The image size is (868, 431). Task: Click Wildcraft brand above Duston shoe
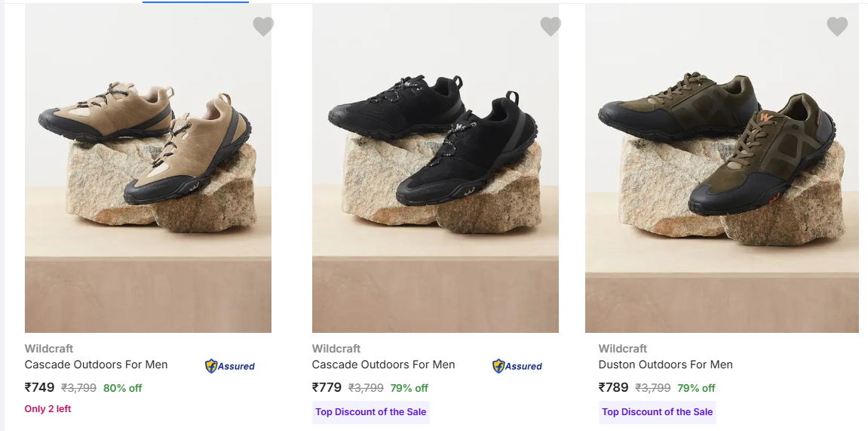click(623, 349)
